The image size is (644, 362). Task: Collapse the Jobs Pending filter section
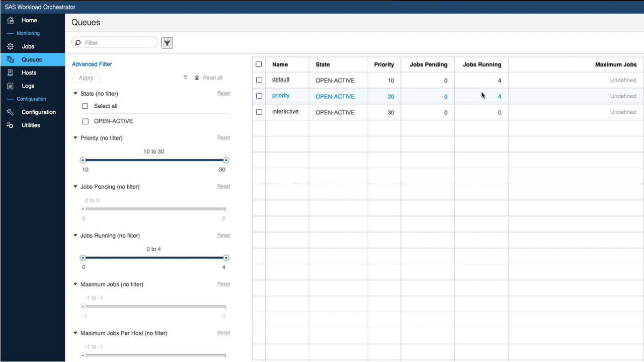point(75,187)
